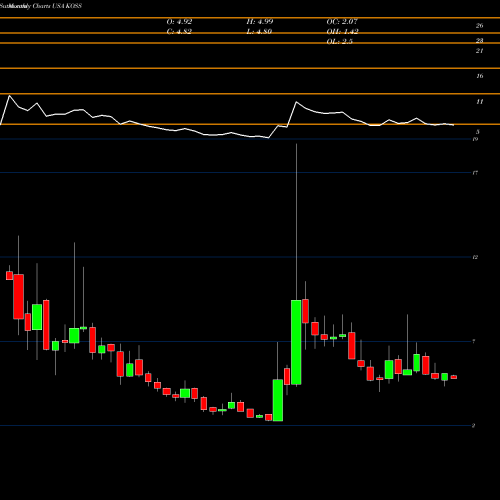Click the upper-panel axis label 21

(479, 51)
